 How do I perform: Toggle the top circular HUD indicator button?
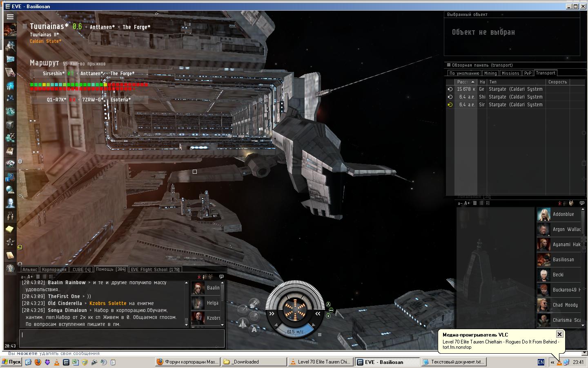(x=328, y=305)
